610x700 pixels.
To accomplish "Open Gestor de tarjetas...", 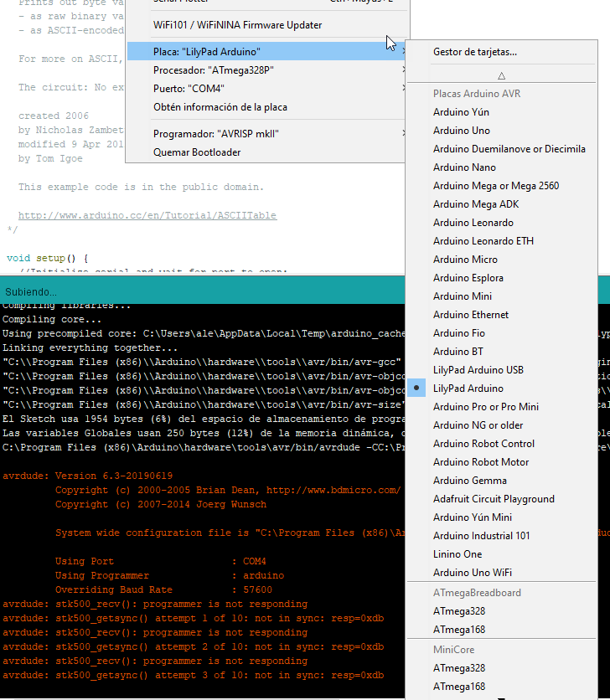I will click(501, 52).
